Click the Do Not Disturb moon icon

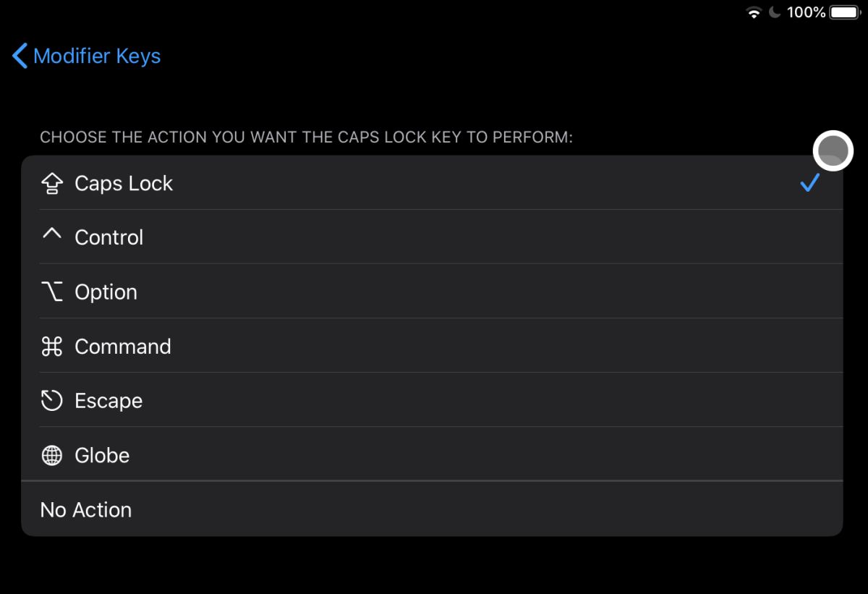[x=773, y=12]
